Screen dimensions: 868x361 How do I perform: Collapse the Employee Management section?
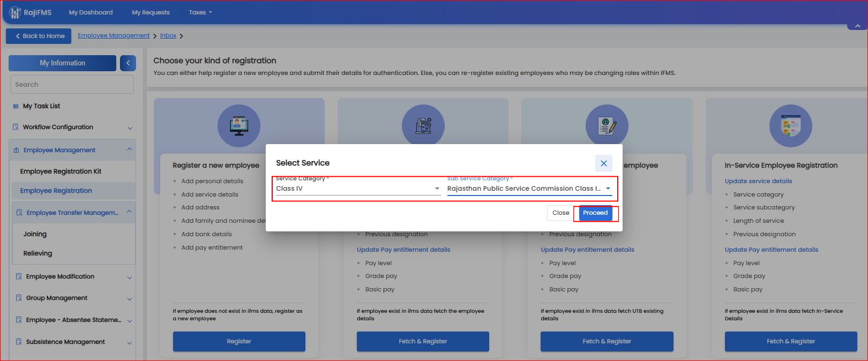pyautogui.click(x=130, y=149)
